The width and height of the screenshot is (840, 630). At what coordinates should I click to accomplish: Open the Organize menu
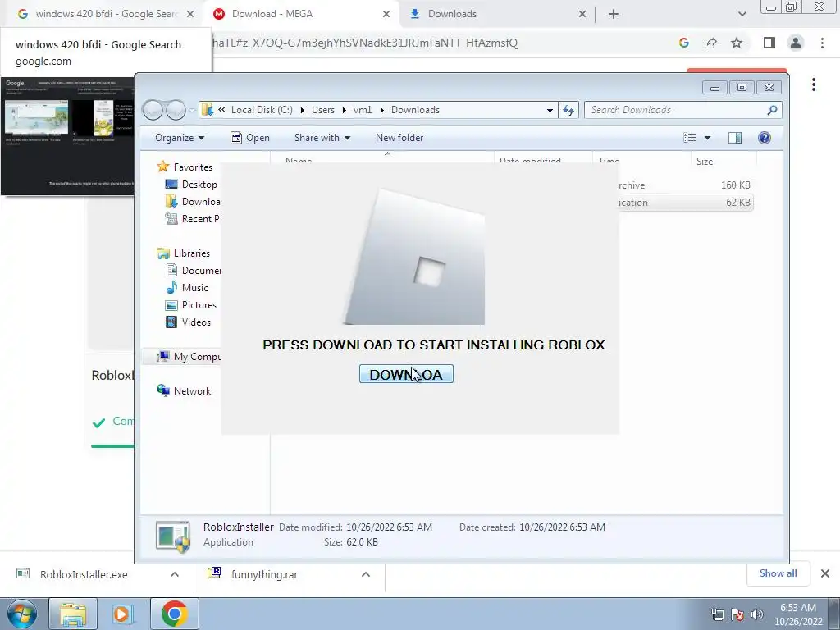pyautogui.click(x=180, y=138)
